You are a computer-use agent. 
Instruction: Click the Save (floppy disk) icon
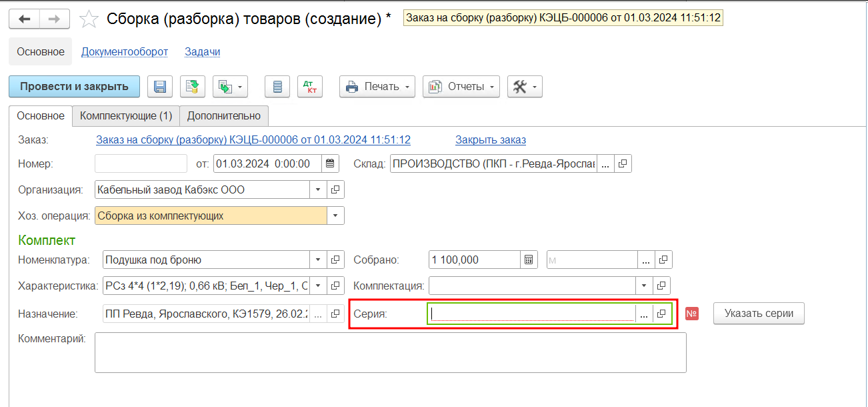[x=160, y=87]
